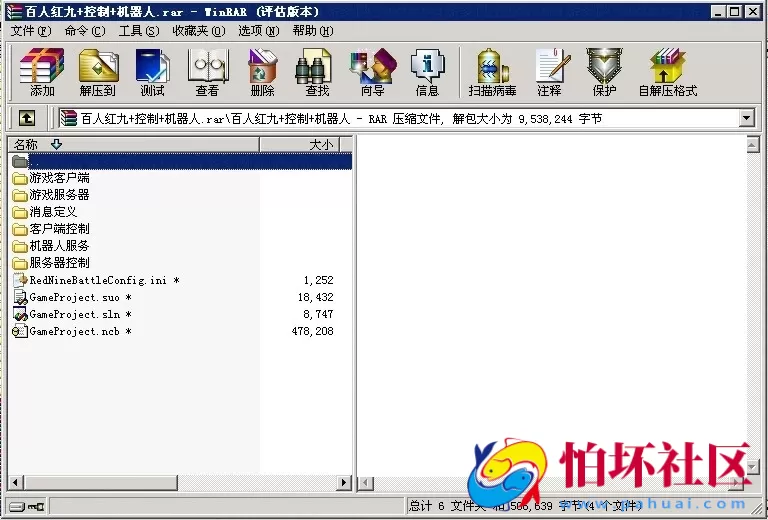Click the file list horizontal scrollbar thumb
This screenshot has width=768, height=520.
[x=101, y=483]
